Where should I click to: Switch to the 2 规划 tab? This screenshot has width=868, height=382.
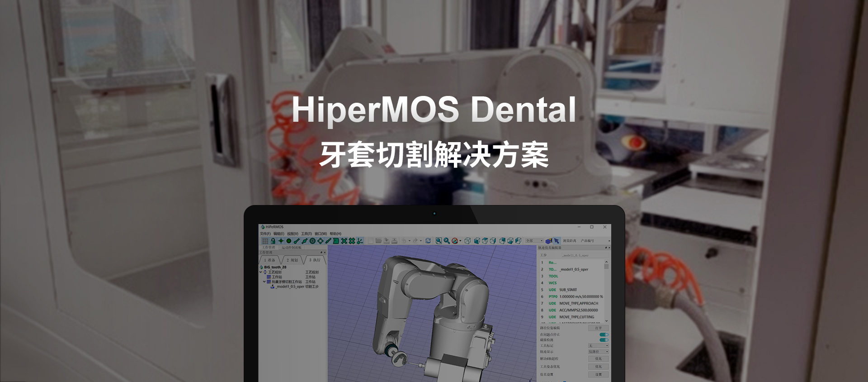coord(292,260)
